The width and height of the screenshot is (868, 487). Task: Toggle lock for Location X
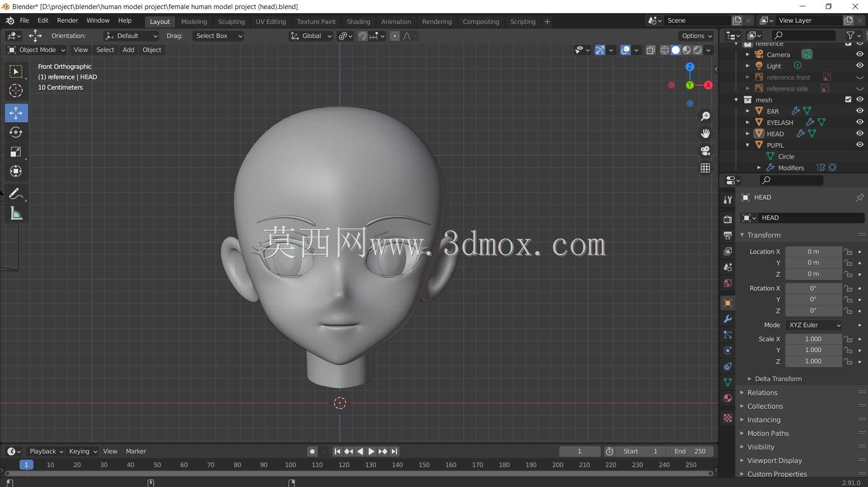pyautogui.click(x=848, y=252)
